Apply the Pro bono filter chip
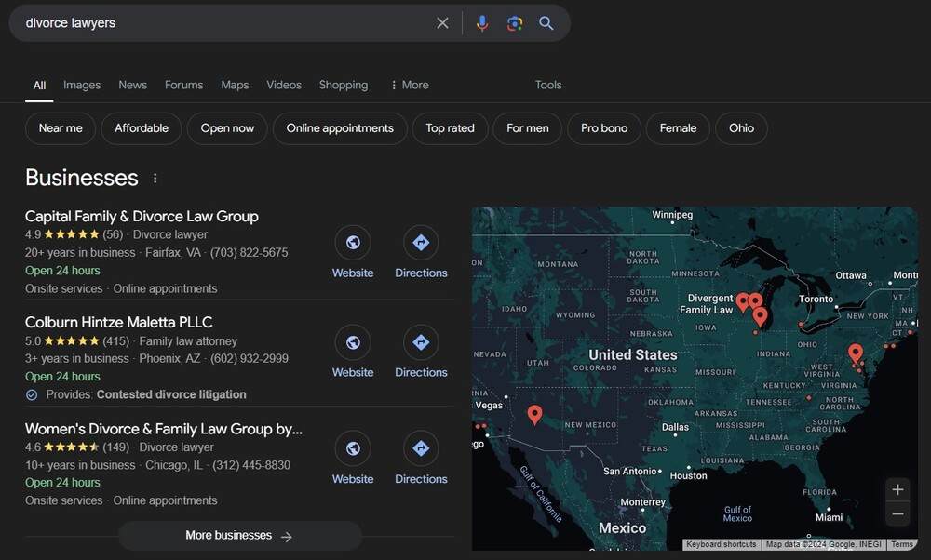 click(x=604, y=128)
